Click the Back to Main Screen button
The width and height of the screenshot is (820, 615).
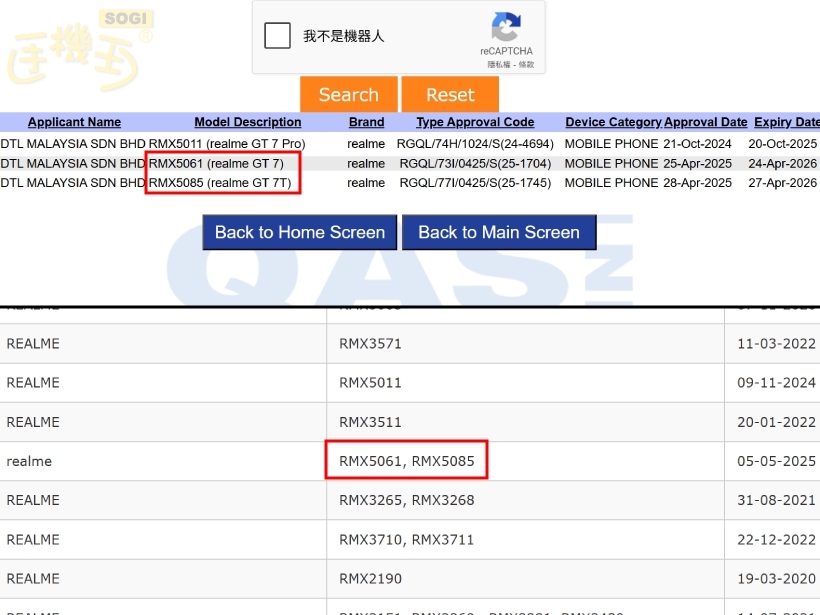click(x=498, y=232)
